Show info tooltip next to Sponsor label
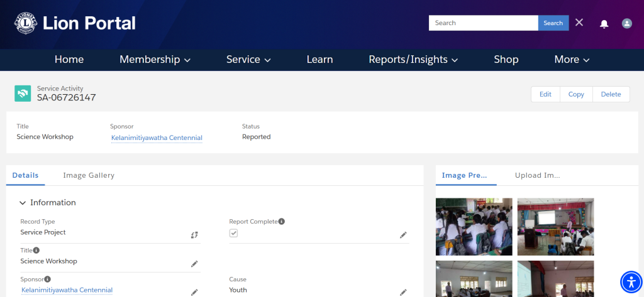Image resolution: width=644 pixels, height=297 pixels. 48,279
